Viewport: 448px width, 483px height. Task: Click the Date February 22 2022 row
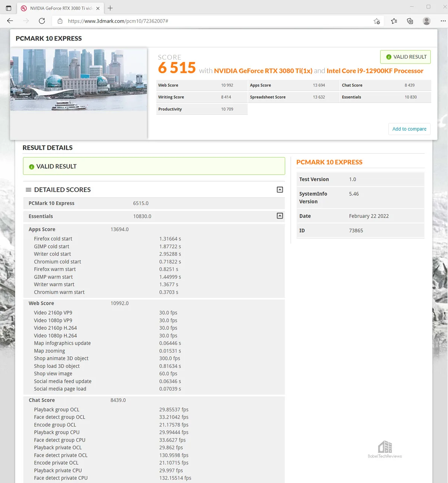[360, 216]
